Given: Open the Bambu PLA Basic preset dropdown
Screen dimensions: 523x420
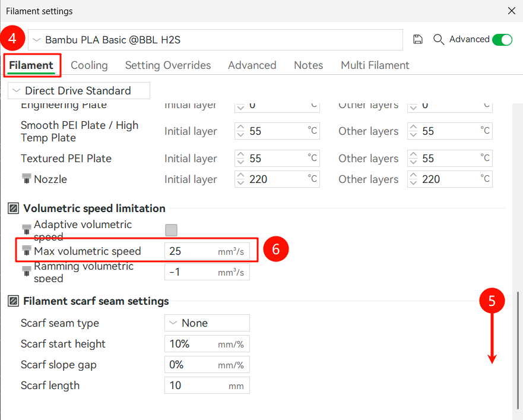Looking at the screenshot, I should tap(215, 40).
